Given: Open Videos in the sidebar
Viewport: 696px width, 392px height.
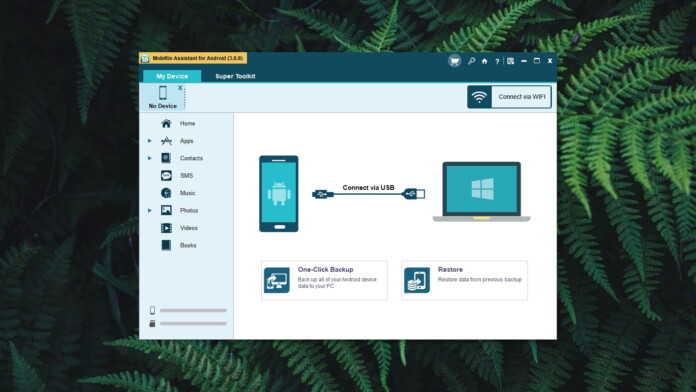Looking at the screenshot, I should [x=189, y=228].
